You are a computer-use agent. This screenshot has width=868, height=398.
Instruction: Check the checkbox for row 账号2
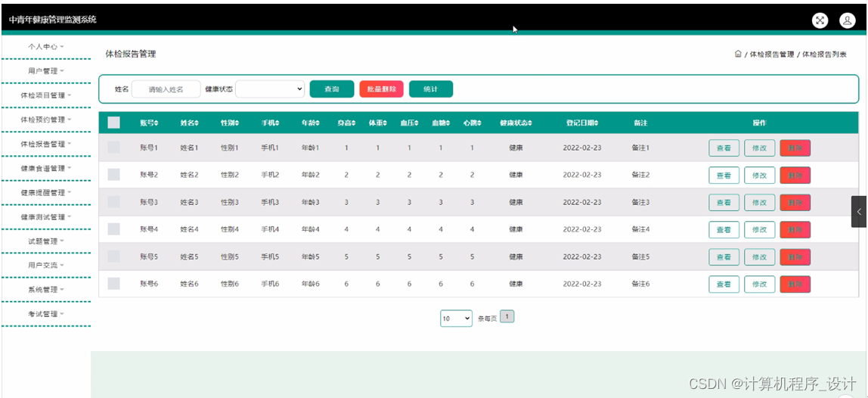(x=113, y=175)
